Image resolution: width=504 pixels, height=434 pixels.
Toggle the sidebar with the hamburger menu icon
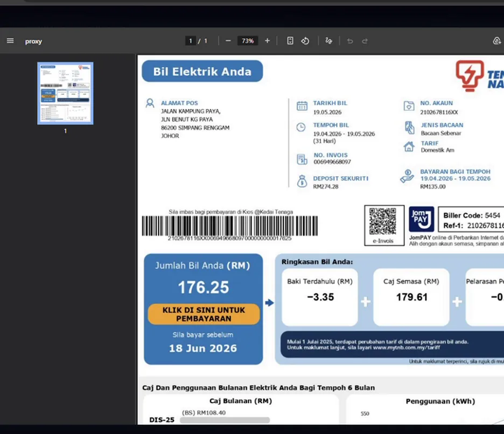[x=10, y=41]
